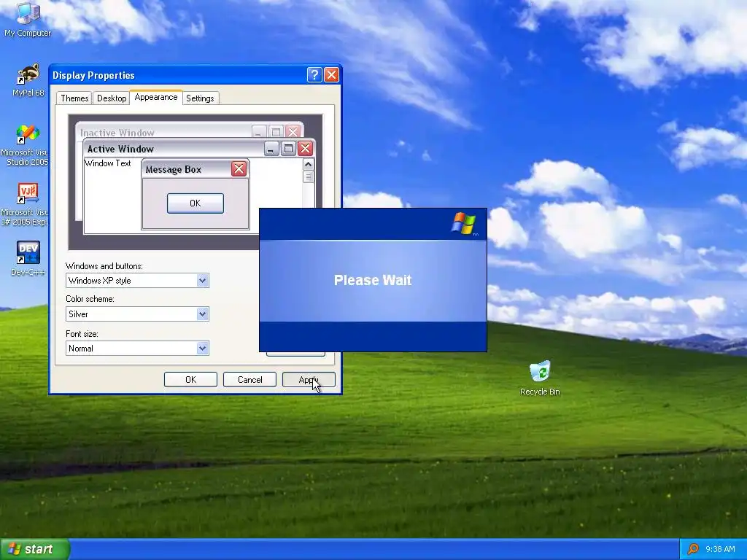Click OK in Display Properties
This screenshot has width=747, height=560.
coord(190,379)
